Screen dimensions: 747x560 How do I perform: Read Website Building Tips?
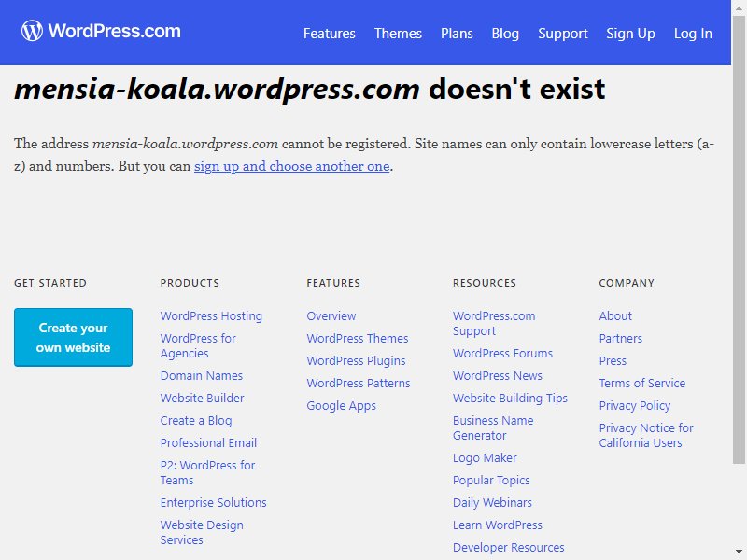510,399
